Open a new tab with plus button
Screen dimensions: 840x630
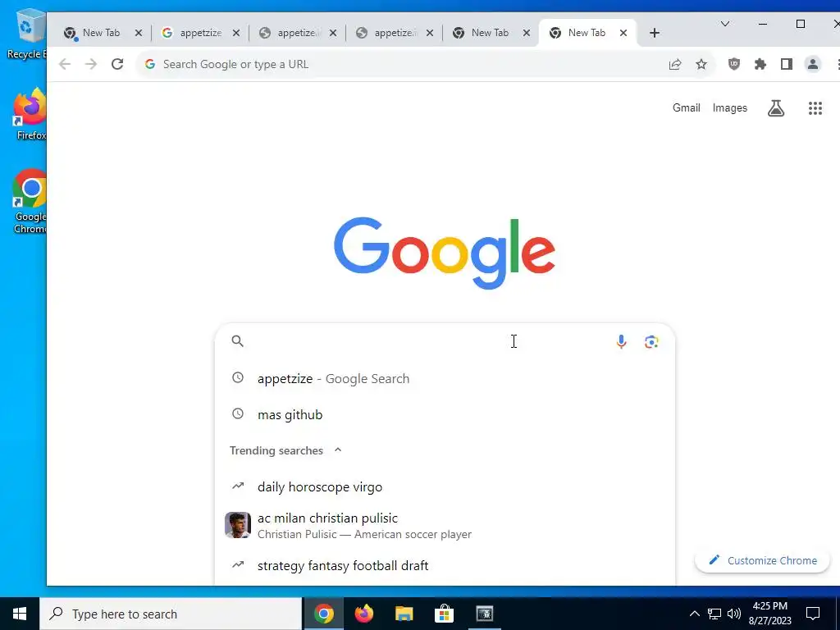654,33
